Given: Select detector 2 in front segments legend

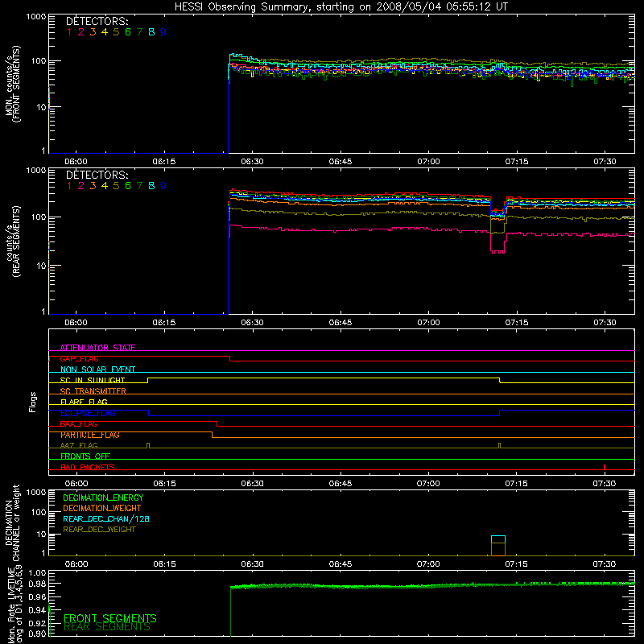Looking at the screenshot, I should point(81,32).
